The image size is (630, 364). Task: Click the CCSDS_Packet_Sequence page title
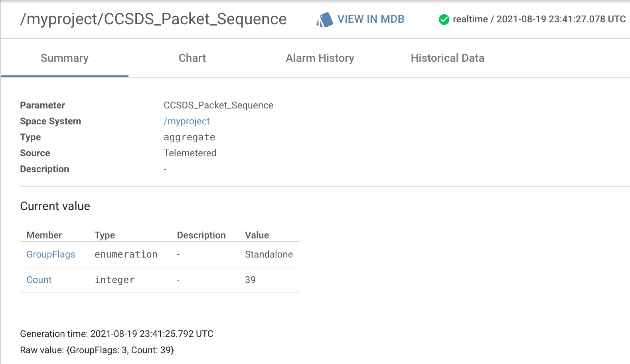coord(153,19)
